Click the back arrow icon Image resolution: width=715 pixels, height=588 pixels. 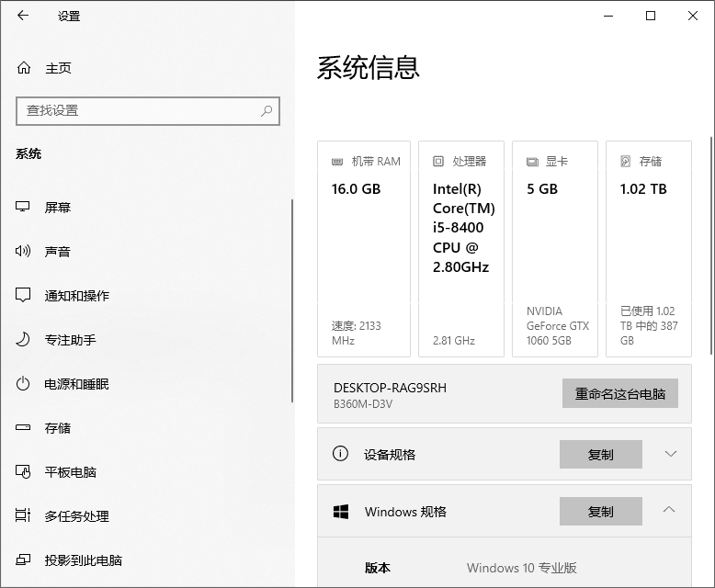23,16
